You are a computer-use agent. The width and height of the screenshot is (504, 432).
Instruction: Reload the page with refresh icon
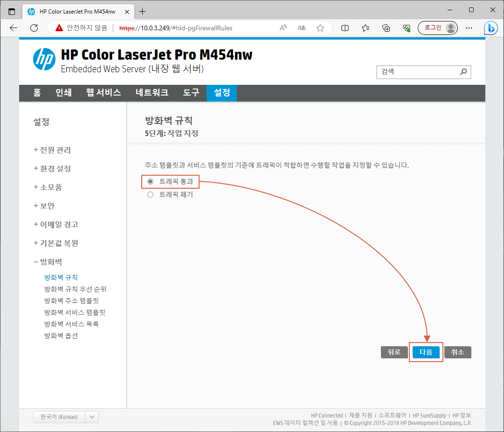pos(34,28)
